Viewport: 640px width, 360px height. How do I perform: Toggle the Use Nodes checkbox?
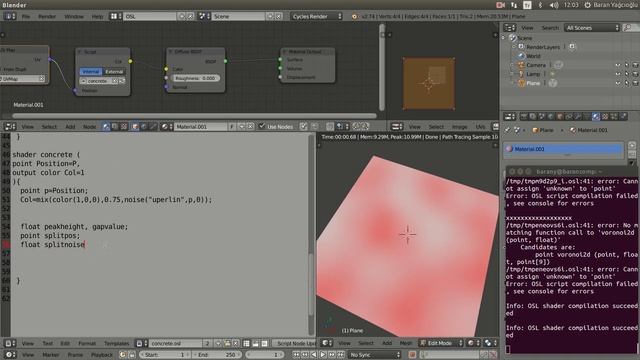(262, 126)
